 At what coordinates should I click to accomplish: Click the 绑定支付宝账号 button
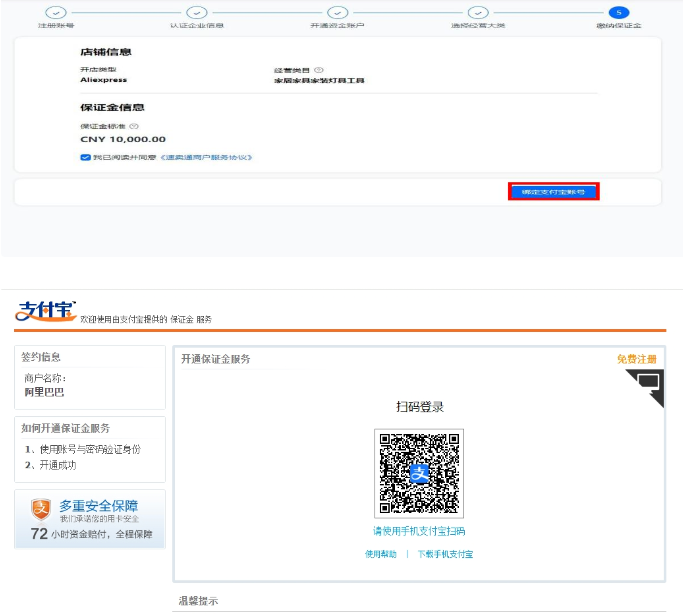coord(553,191)
